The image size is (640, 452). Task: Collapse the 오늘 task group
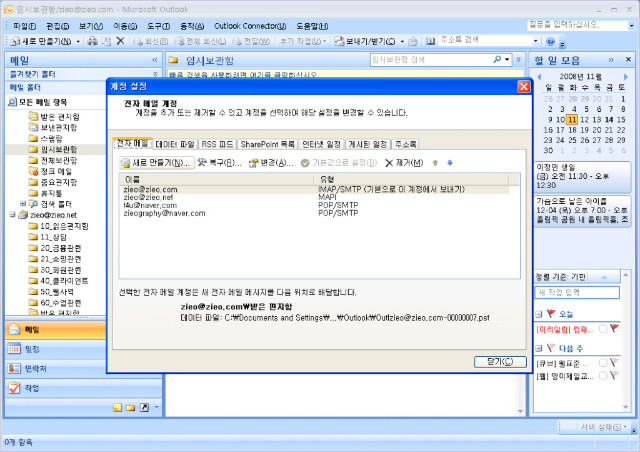click(x=539, y=314)
